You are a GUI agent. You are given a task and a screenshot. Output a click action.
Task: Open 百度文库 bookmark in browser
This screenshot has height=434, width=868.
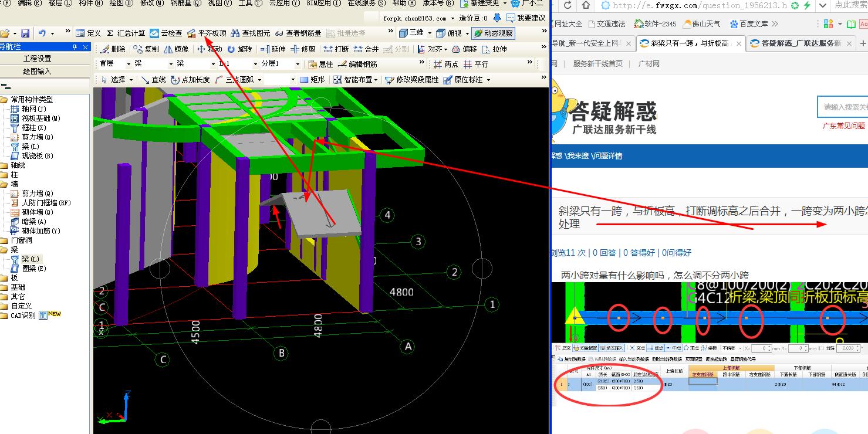[748, 24]
